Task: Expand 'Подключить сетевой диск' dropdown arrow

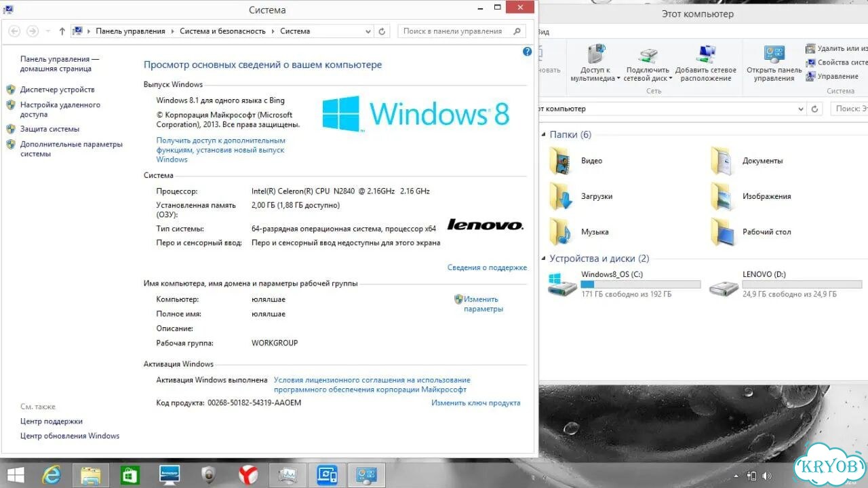Action: point(670,79)
